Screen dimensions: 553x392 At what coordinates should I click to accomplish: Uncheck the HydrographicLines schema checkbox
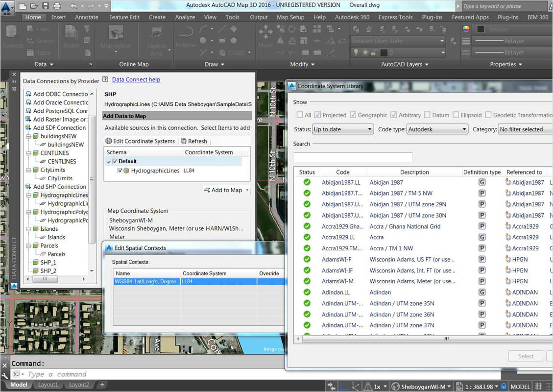pos(120,171)
